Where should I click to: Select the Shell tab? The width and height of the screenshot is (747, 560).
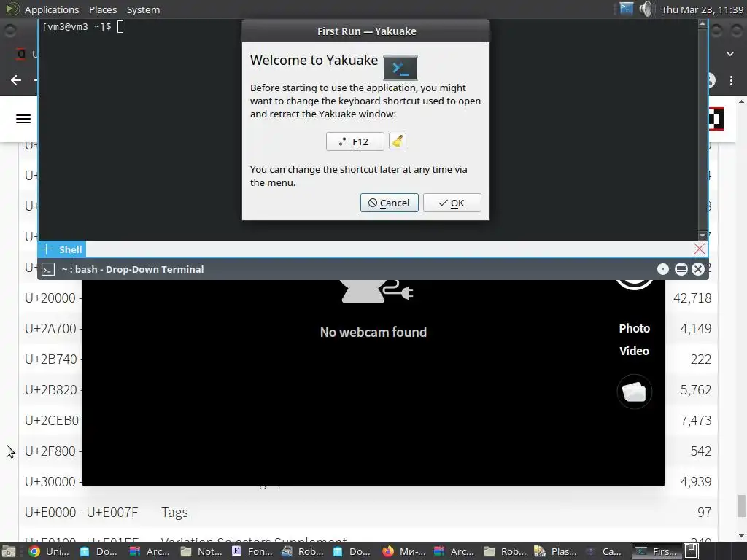click(x=71, y=249)
